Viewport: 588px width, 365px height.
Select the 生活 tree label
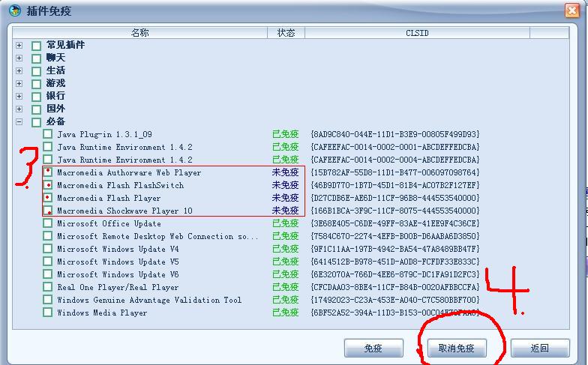[x=55, y=70]
